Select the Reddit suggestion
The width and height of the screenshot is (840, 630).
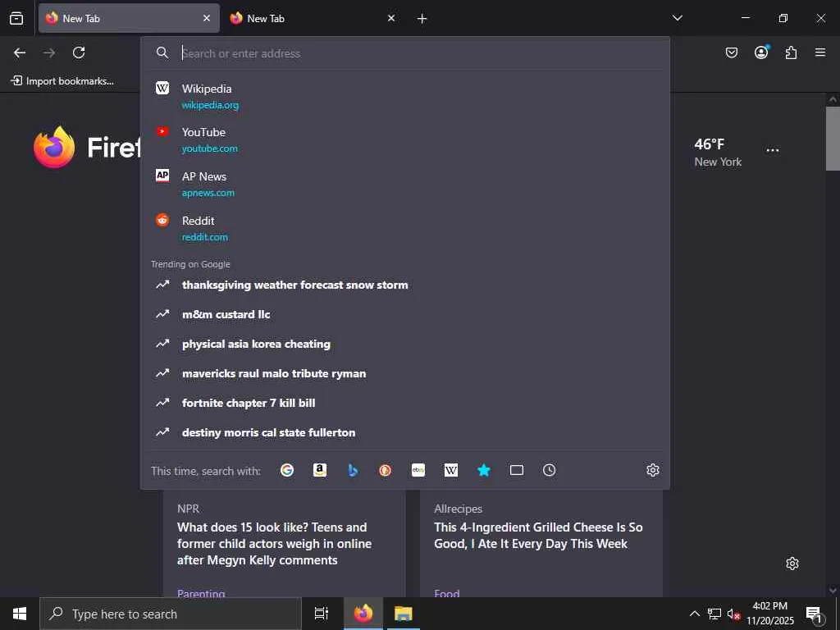point(405,229)
